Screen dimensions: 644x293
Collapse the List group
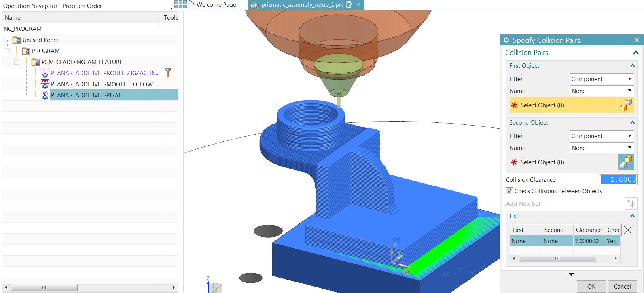click(x=632, y=216)
